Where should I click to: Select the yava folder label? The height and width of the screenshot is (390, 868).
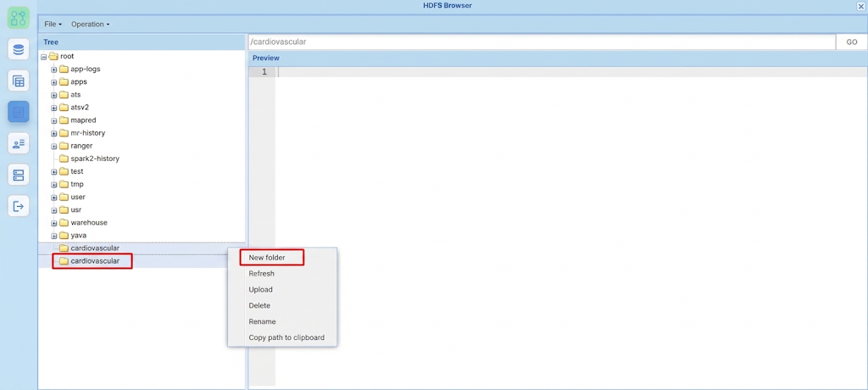(x=78, y=236)
